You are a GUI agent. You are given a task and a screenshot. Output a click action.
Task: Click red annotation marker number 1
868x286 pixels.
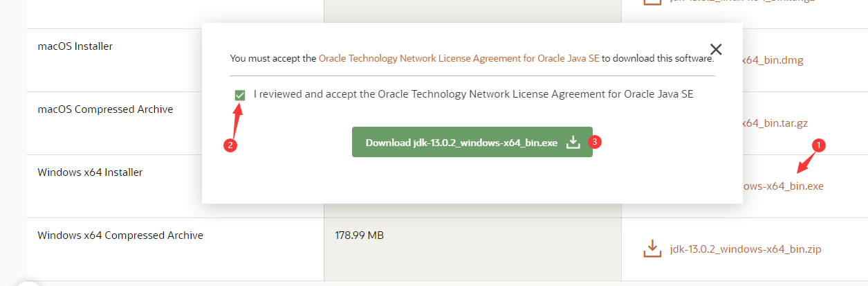pos(820,145)
